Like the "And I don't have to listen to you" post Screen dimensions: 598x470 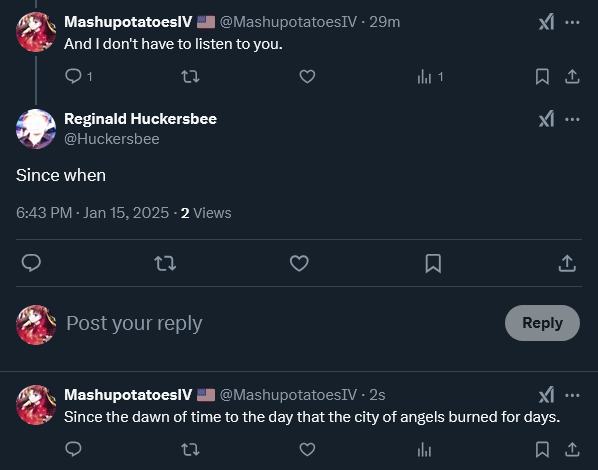[x=307, y=77]
